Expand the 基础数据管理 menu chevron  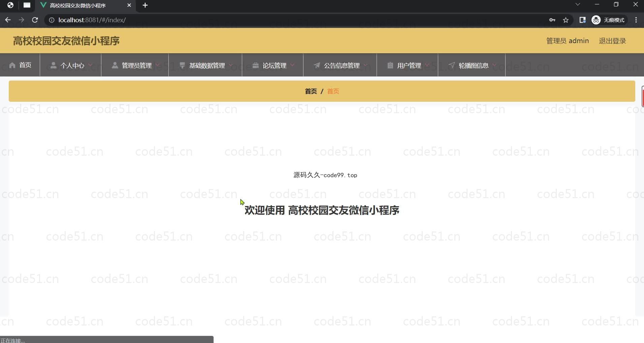[231, 65]
